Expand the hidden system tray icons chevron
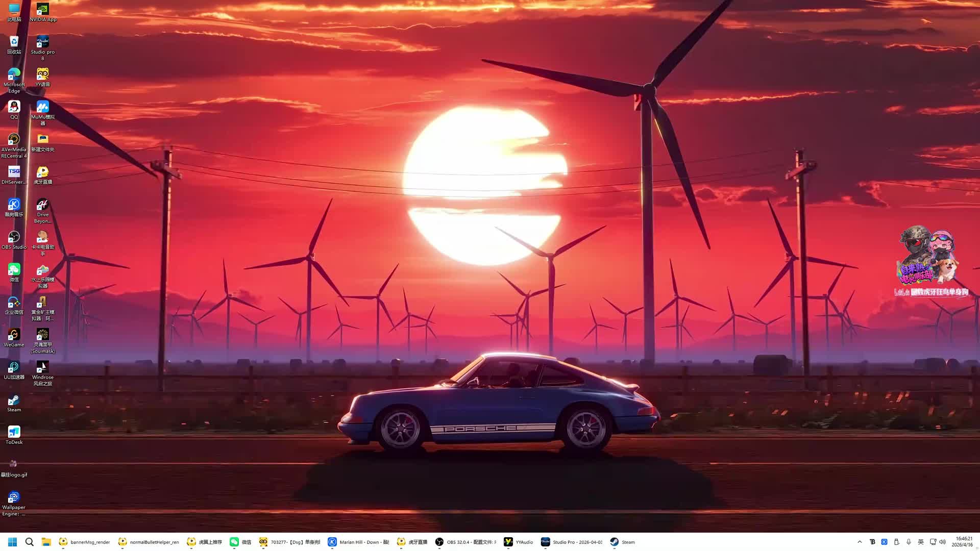 pos(860,542)
